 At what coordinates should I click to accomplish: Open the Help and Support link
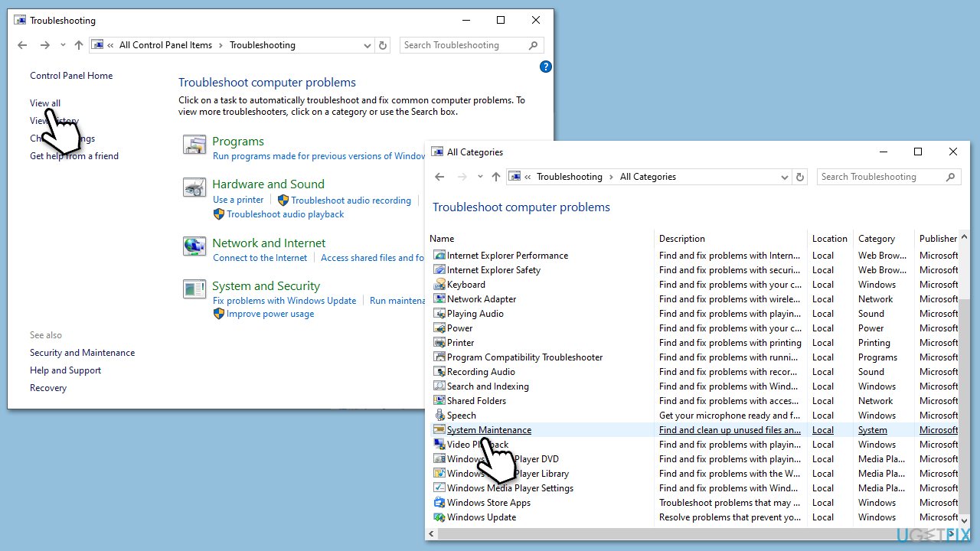[66, 370]
